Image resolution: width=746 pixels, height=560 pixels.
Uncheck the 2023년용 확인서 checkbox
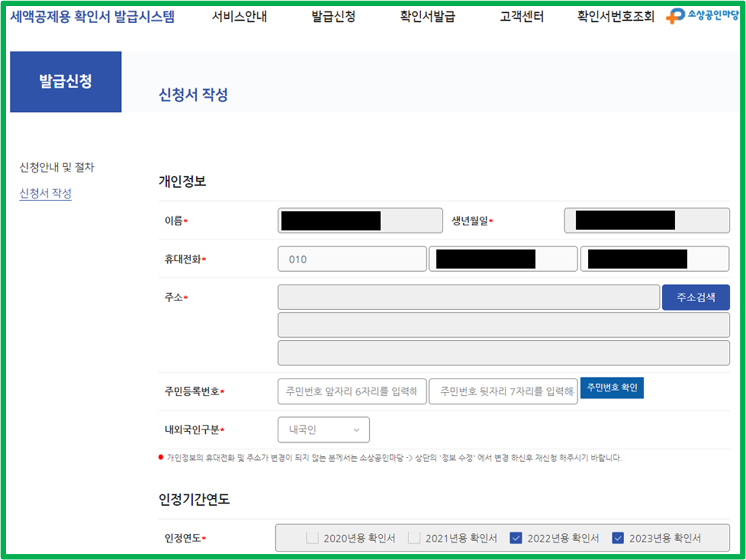click(618, 538)
